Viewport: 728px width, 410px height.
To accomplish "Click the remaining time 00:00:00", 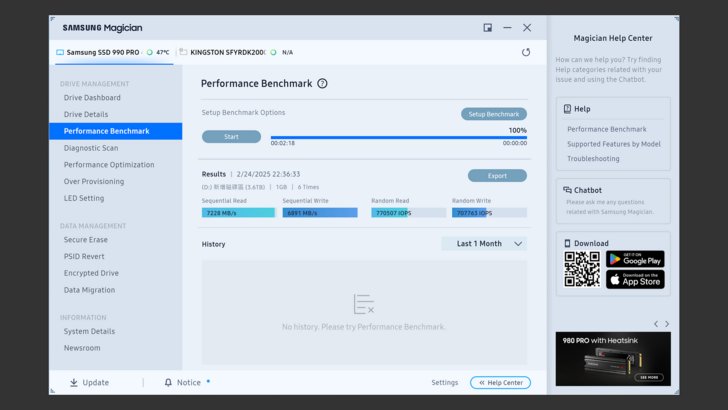I will click(514, 143).
